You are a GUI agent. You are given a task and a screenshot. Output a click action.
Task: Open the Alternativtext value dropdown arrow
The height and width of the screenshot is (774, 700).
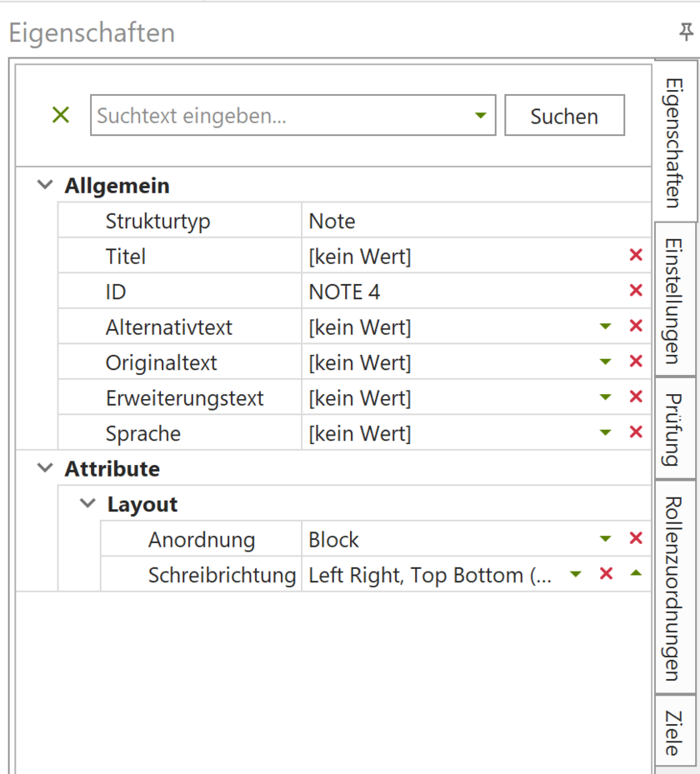[x=606, y=326]
